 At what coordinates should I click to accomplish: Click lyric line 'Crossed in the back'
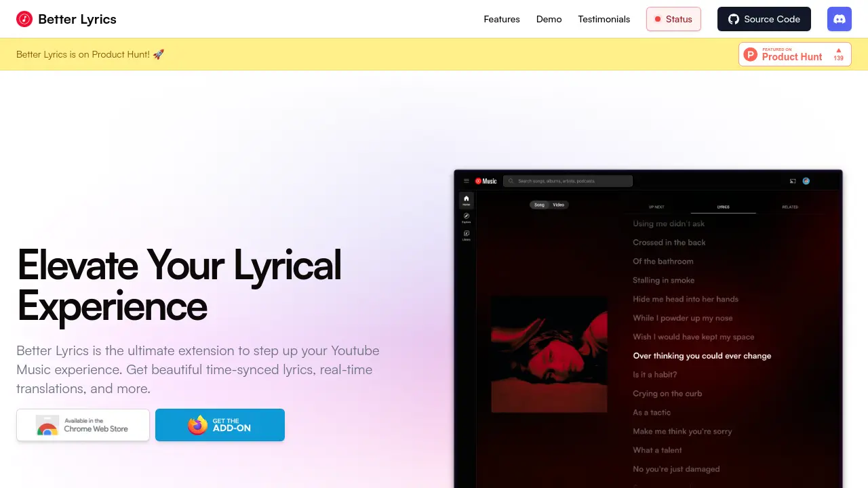coord(669,243)
